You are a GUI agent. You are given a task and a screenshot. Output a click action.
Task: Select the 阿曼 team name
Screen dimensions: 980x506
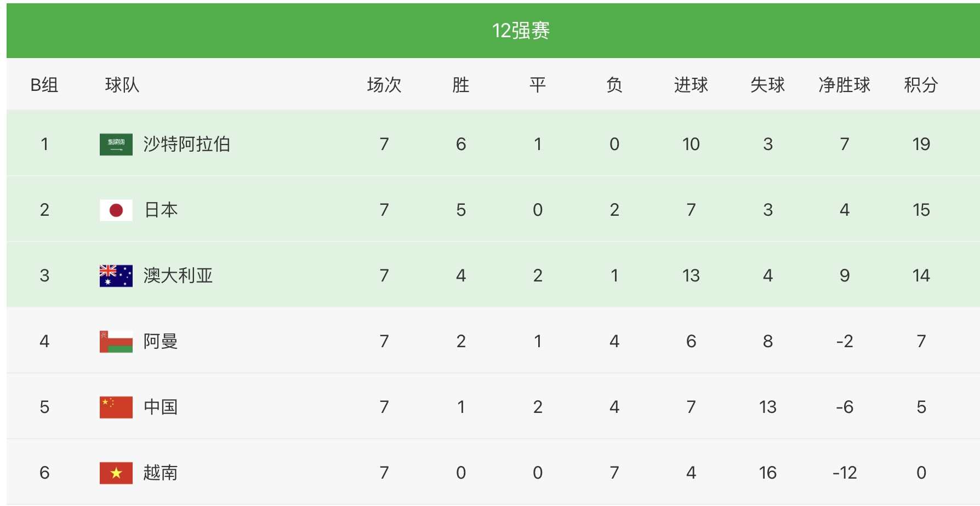click(x=161, y=342)
